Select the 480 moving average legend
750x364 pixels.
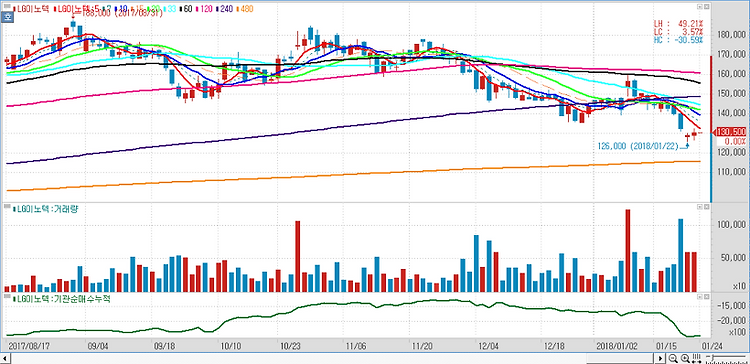point(246,9)
